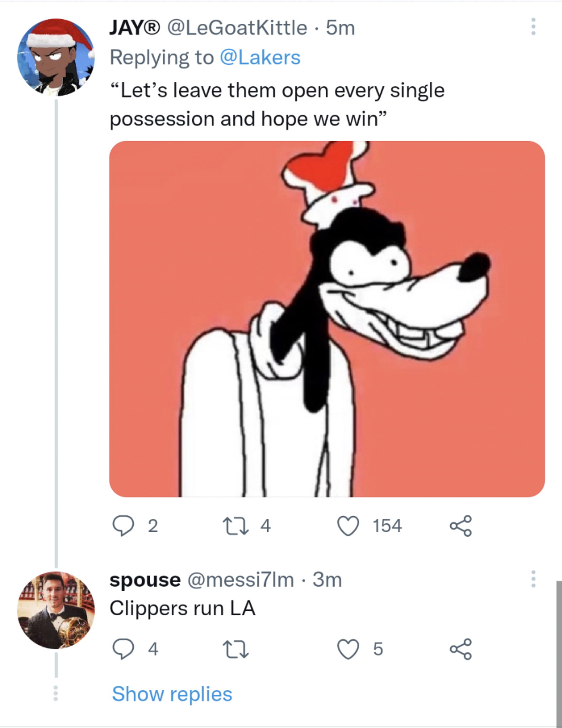This screenshot has height=728, width=562.
Task: Expand thread with Show replies
Action: point(172,694)
